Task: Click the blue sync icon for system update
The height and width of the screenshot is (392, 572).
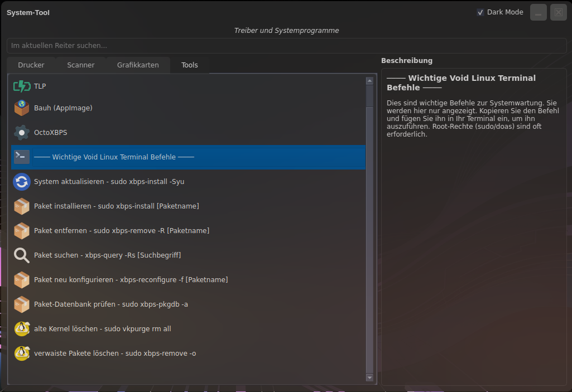Action: (21, 181)
